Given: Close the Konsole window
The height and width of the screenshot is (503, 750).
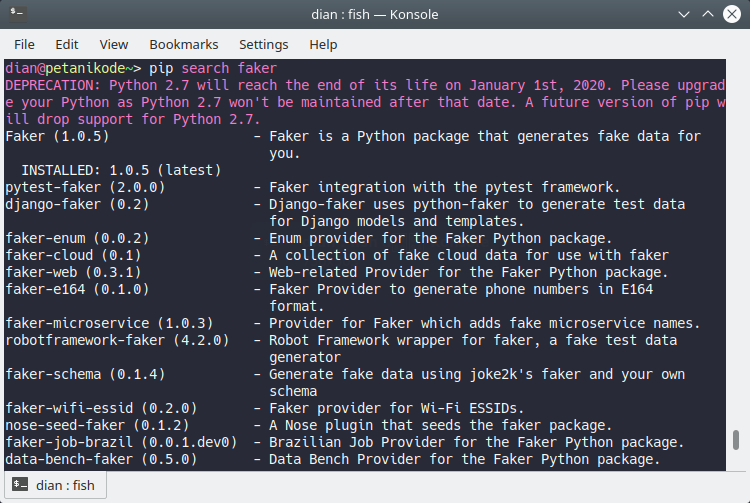Looking at the screenshot, I should 732,15.
